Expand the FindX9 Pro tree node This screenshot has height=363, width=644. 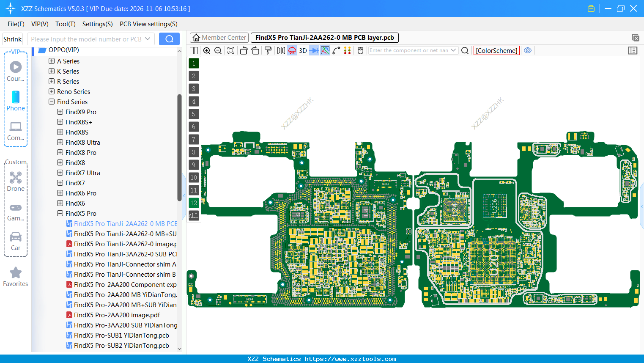coord(60,112)
